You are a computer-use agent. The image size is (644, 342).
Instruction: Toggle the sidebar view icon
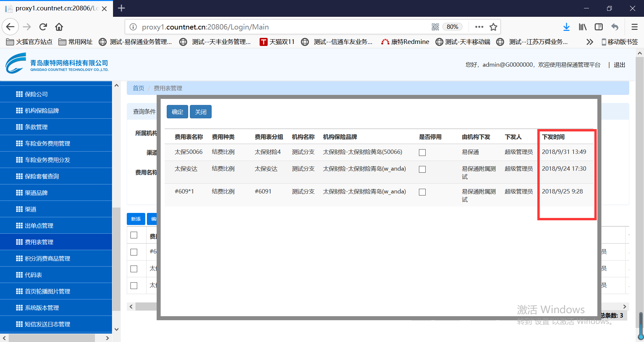(599, 27)
